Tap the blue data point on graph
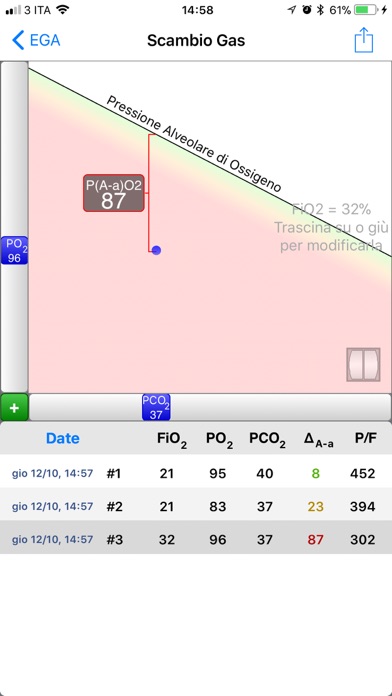 (156, 250)
